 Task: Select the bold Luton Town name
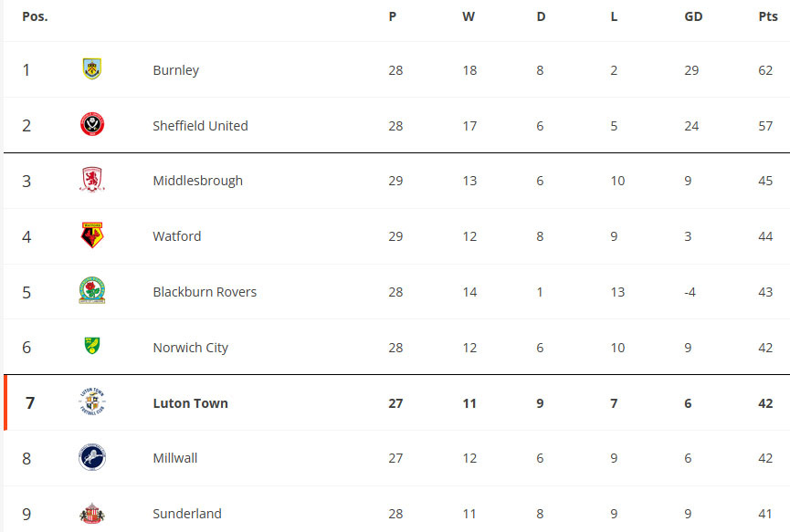coord(191,403)
